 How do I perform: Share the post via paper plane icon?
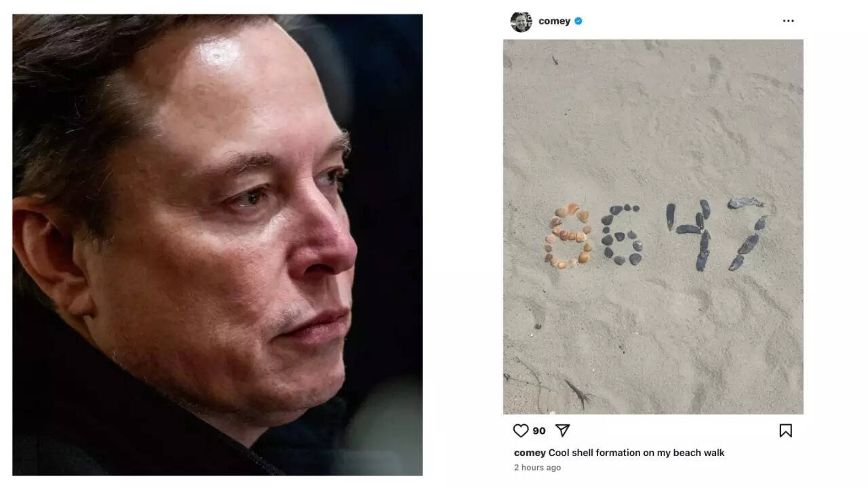point(562,430)
